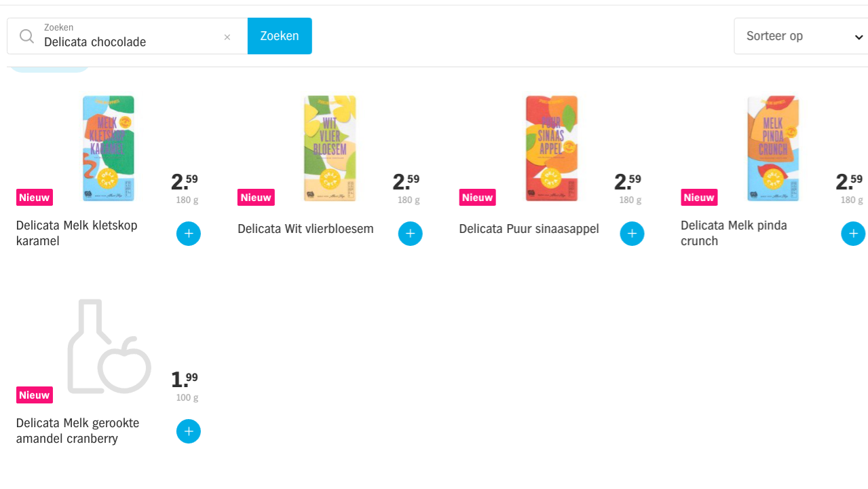
Task: Open Delicata Puur sinaasappel title link
Action: point(529,229)
